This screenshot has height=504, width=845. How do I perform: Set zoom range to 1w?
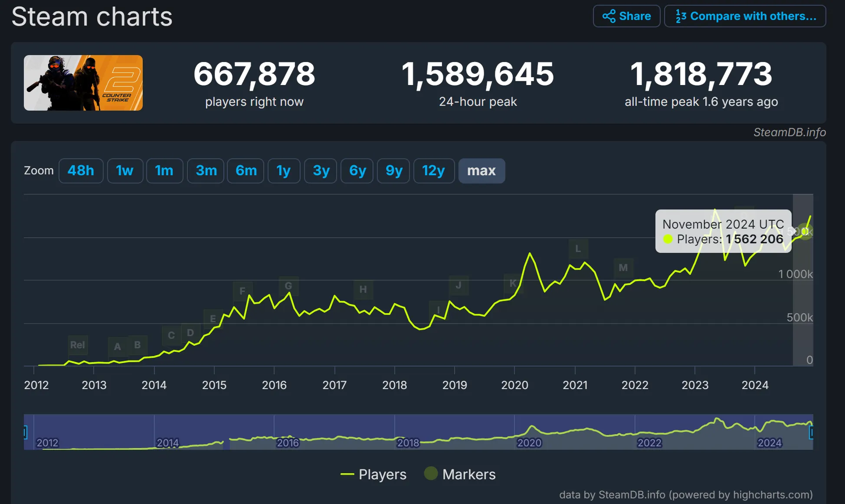click(125, 170)
